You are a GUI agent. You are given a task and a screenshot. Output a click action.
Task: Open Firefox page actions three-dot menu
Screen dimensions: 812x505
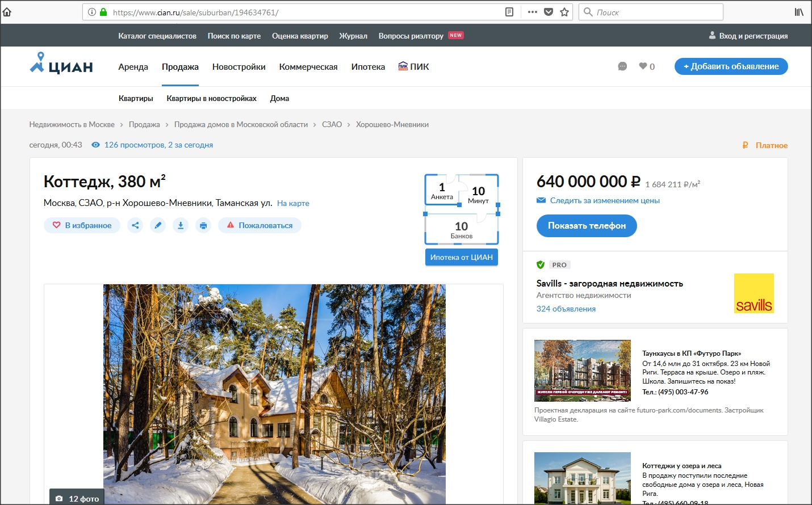(532, 12)
